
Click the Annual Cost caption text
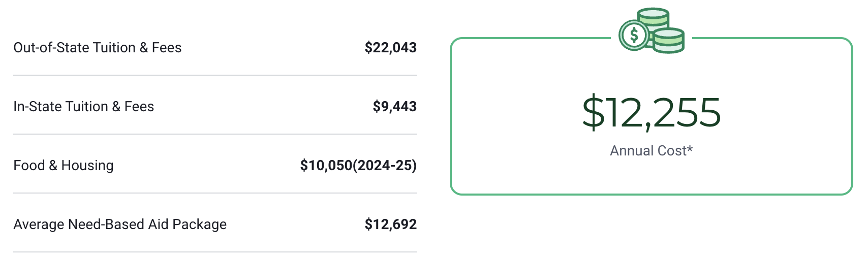pos(648,151)
